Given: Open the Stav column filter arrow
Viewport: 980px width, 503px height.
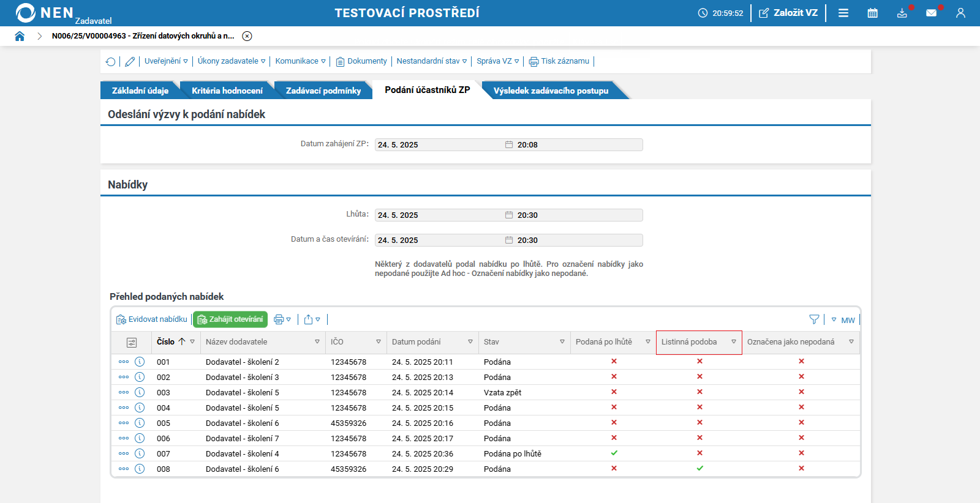Looking at the screenshot, I should (562, 342).
